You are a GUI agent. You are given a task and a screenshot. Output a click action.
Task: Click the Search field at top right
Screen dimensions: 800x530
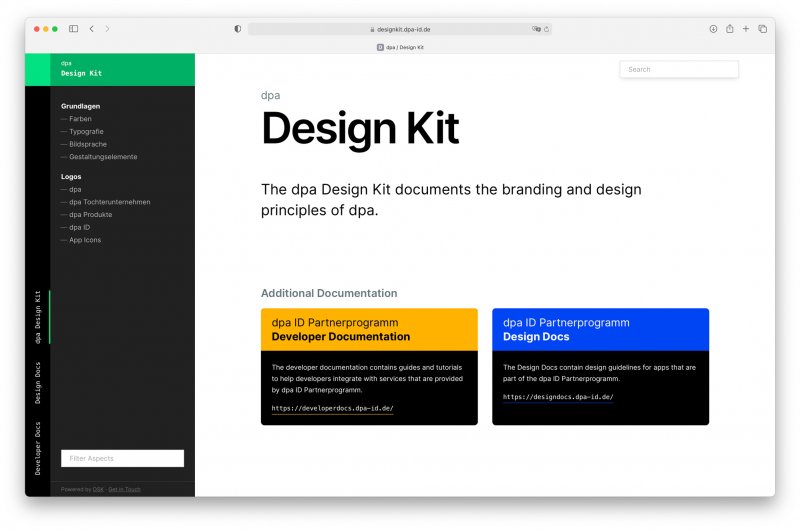click(679, 69)
